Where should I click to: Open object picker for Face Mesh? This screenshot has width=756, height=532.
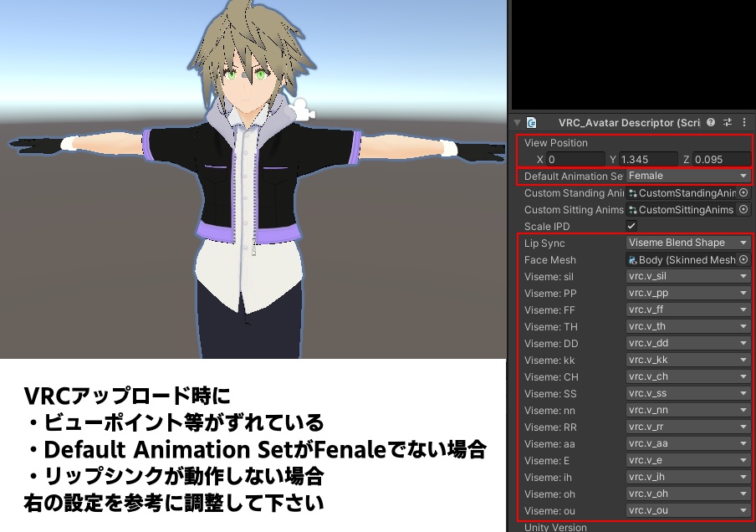[743, 259]
